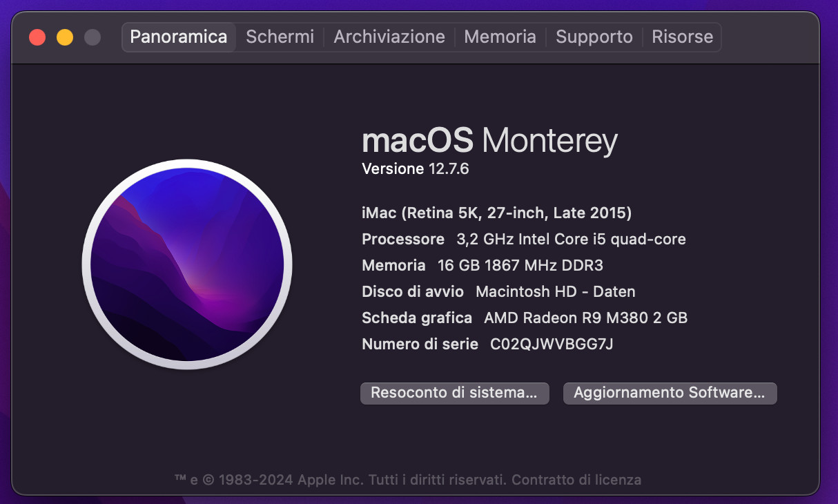Click the serial number C02QJWVBGG7J

pyautogui.click(x=552, y=344)
